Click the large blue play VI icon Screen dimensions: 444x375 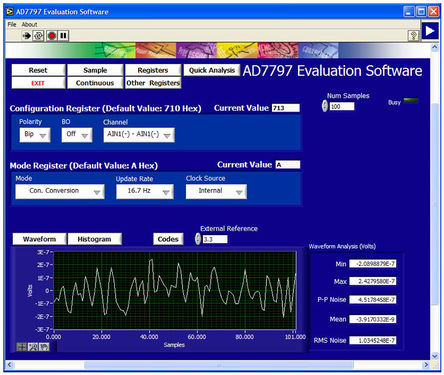[430, 31]
